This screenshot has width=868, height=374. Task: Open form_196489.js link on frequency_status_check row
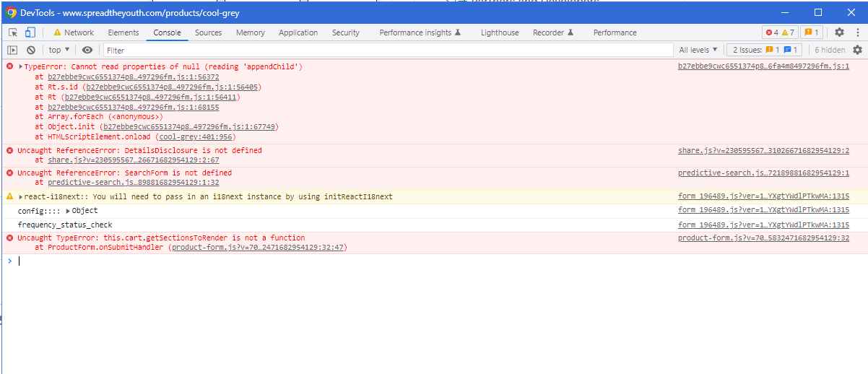pos(763,225)
